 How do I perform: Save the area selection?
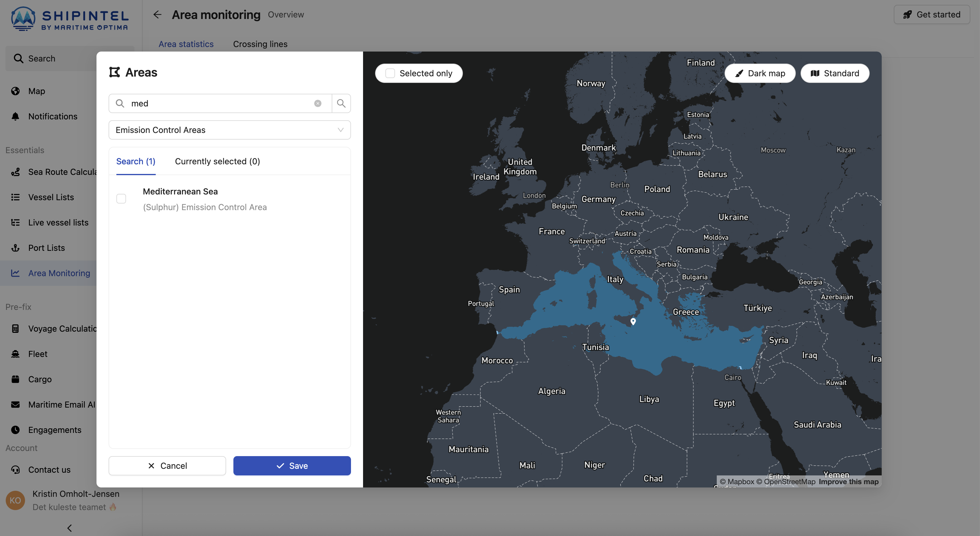coord(292,466)
